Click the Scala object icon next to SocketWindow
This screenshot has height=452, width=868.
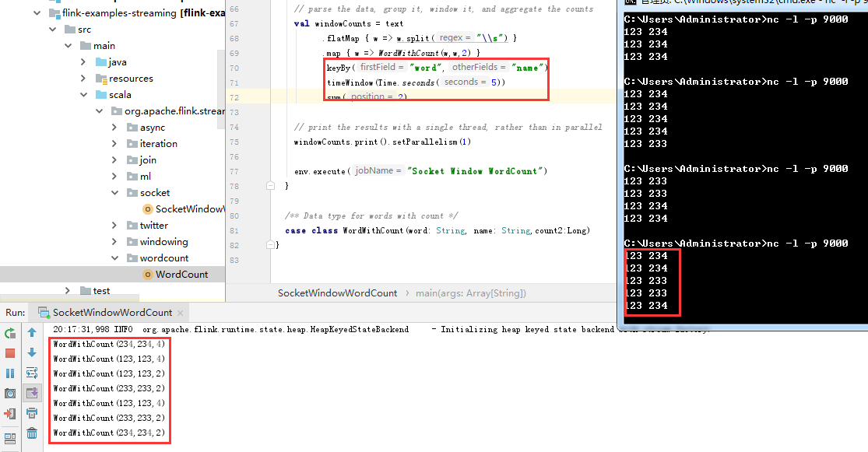(x=147, y=209)
